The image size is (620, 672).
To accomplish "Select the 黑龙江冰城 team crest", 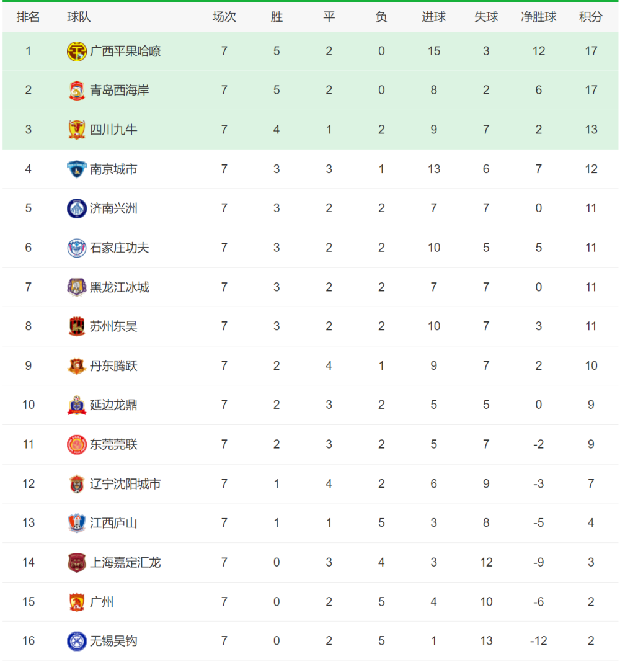I will point(77,287).
